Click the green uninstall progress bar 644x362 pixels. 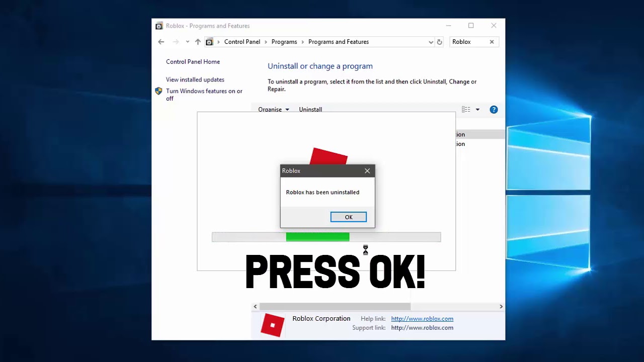[x=317, y=237]
